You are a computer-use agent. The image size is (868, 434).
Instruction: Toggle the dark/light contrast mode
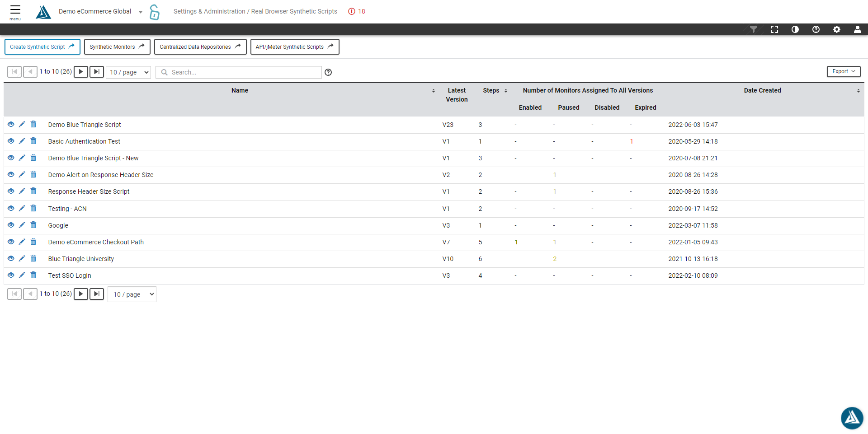point(795,29)
